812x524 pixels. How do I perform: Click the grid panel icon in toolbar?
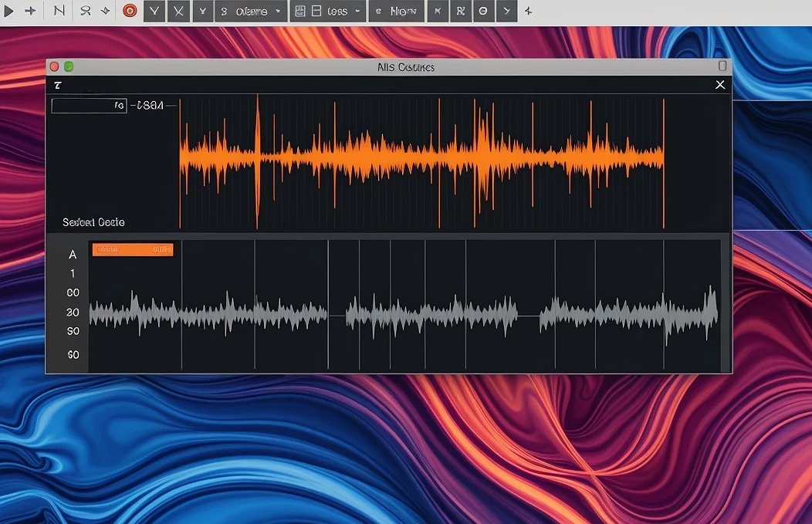(299, 12)
